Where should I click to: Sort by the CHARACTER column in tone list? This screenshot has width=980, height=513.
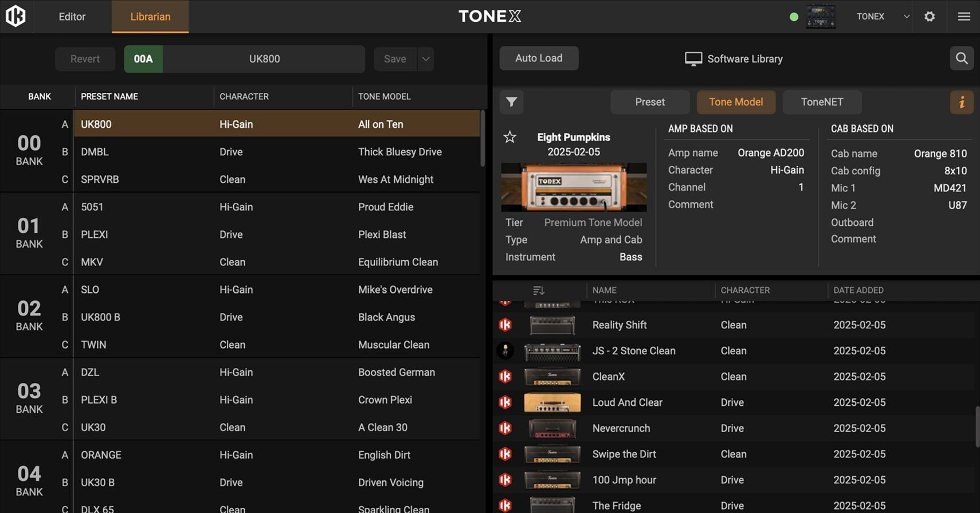(x=745, y=291)
